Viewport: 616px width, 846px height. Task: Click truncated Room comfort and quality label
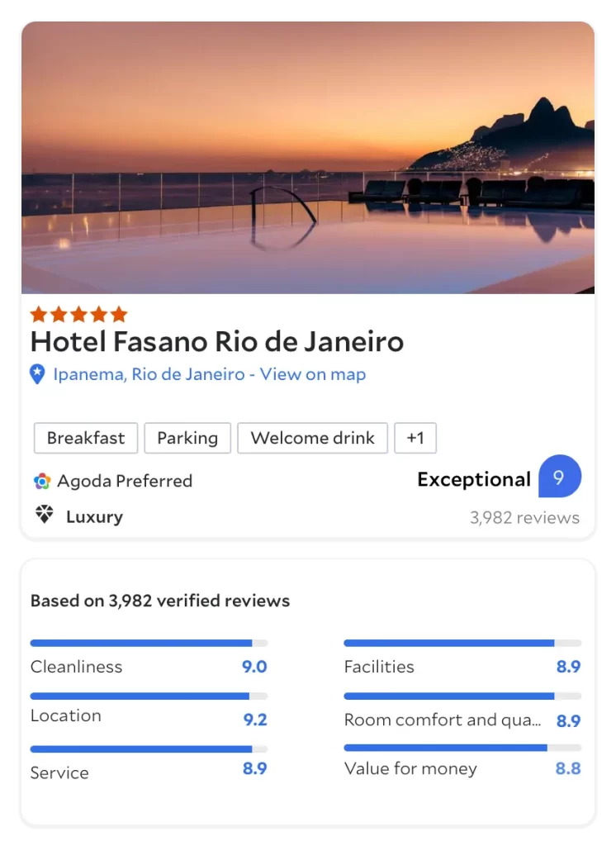click(x=443, y=720)
